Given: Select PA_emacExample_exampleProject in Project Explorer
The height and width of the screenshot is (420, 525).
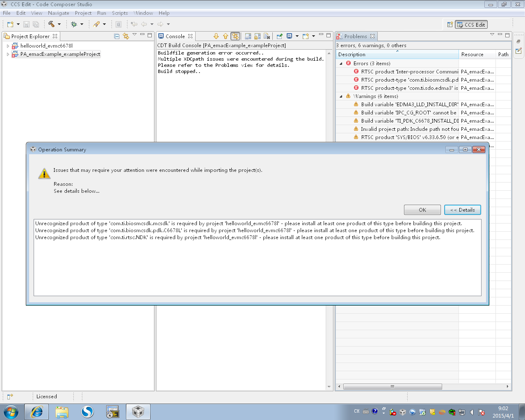Looking at the screenshot, I should 60,54.
